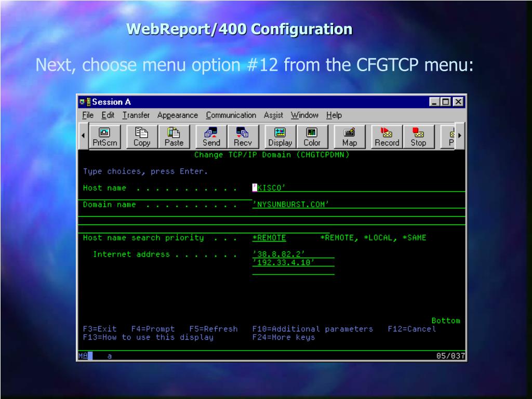Click the MA status indicator
This screenshot has width=532, height=399.
(x=84, y=355)
